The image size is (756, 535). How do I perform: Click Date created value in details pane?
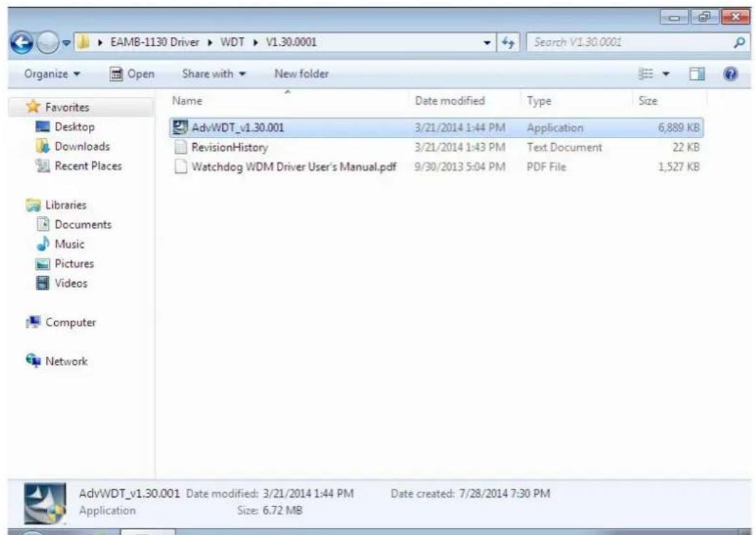click(x=504, y=494)
